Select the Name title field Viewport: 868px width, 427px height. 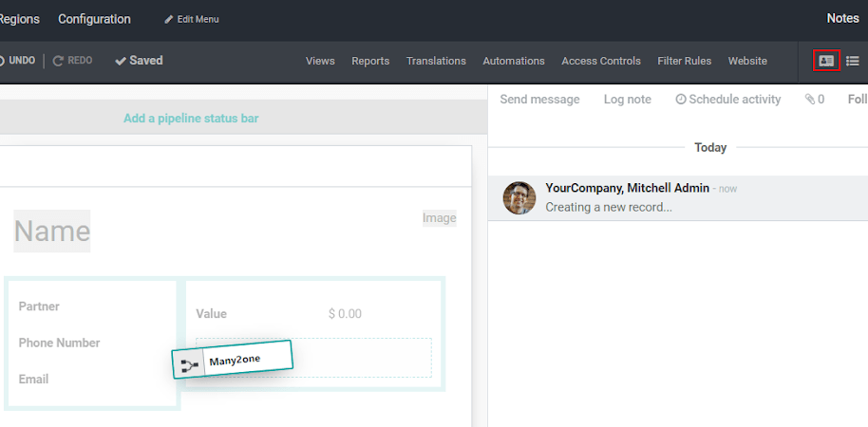pyautogui.click(x=52, y=232)
